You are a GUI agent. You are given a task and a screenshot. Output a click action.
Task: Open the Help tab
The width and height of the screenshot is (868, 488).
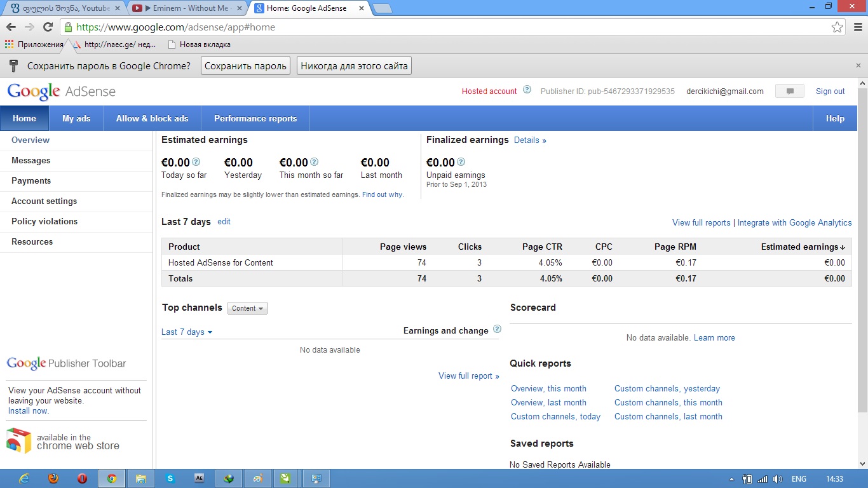coord(835,118)
